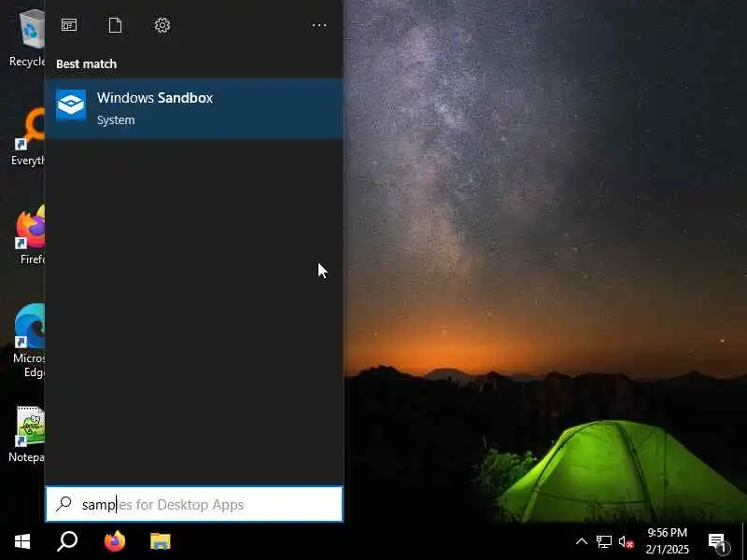
Task: Filter search results by Settings gear icon
Action: pyautogui.click(x=162, y=25)
